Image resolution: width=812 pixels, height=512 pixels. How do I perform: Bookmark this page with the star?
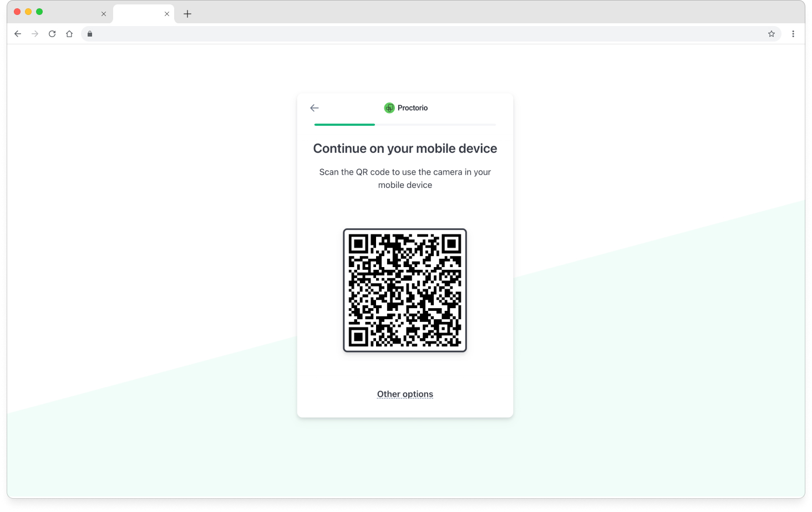click(x=772, y=34)
